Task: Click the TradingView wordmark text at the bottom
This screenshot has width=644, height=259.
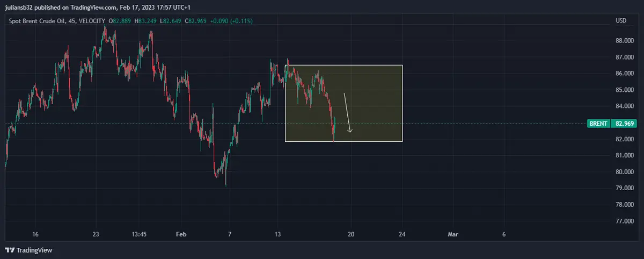Action: (x=34, y=250)
